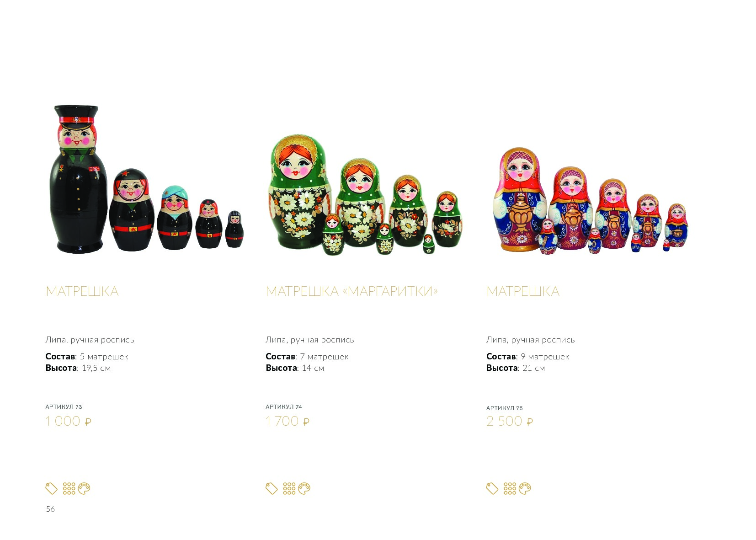Click the dotted grid icon for article 73

[x=69, y=488]
